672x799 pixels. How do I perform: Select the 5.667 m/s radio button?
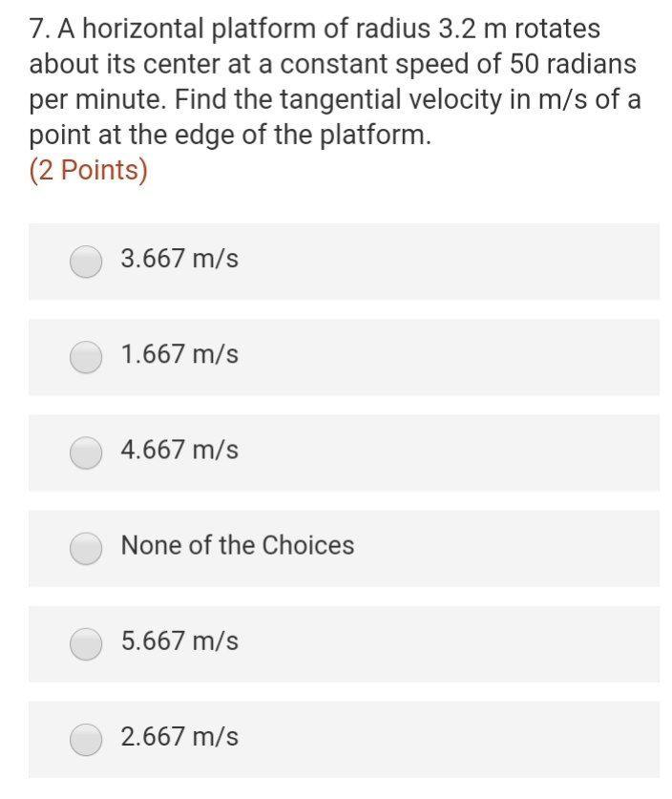click(x=86, y=643)
